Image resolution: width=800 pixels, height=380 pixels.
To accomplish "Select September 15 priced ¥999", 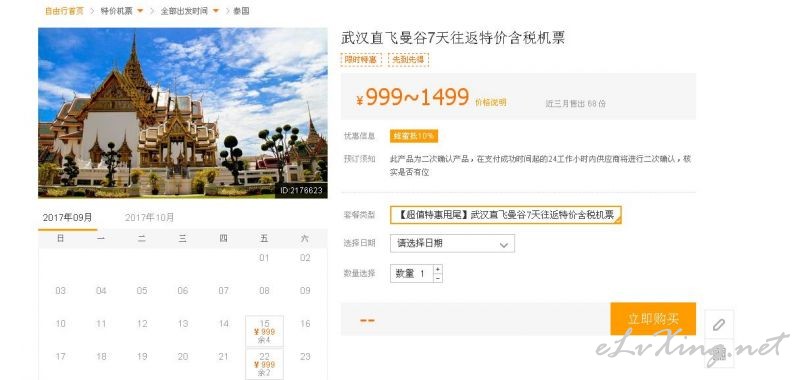I will coord(264,331).
